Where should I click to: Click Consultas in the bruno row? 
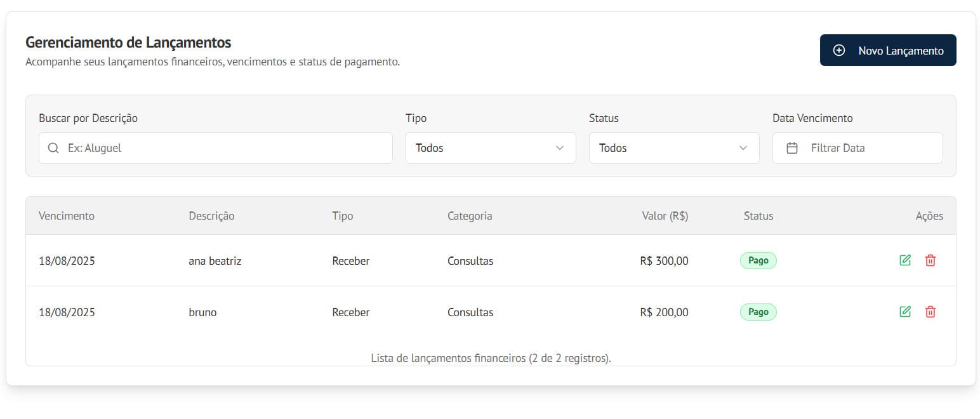point(470,312)
